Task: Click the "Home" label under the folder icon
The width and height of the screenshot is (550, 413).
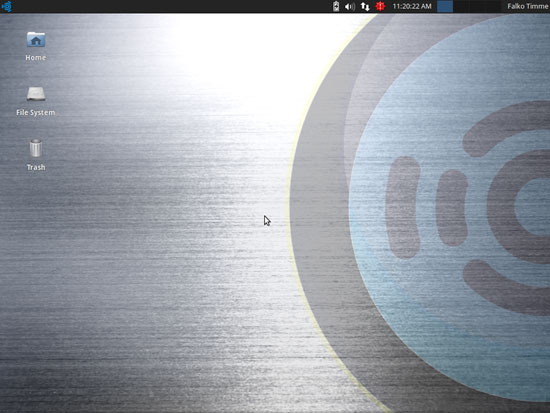Action: pos(36,58)
